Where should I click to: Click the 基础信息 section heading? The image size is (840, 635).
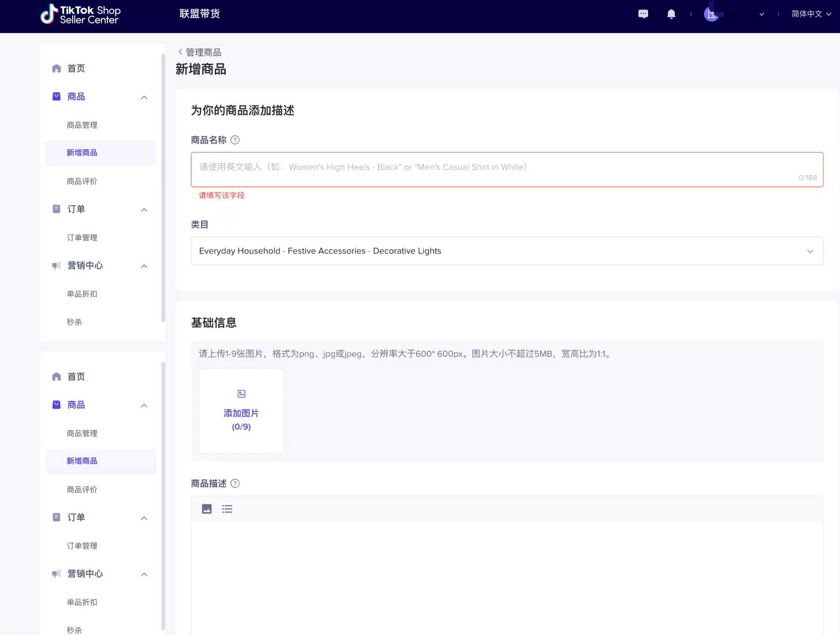(x=213, y=323)
